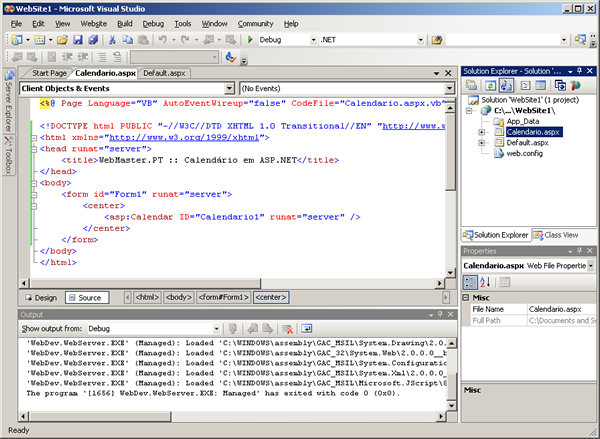
Task: Save the file with the floppy disk icon
Action: 78,40
